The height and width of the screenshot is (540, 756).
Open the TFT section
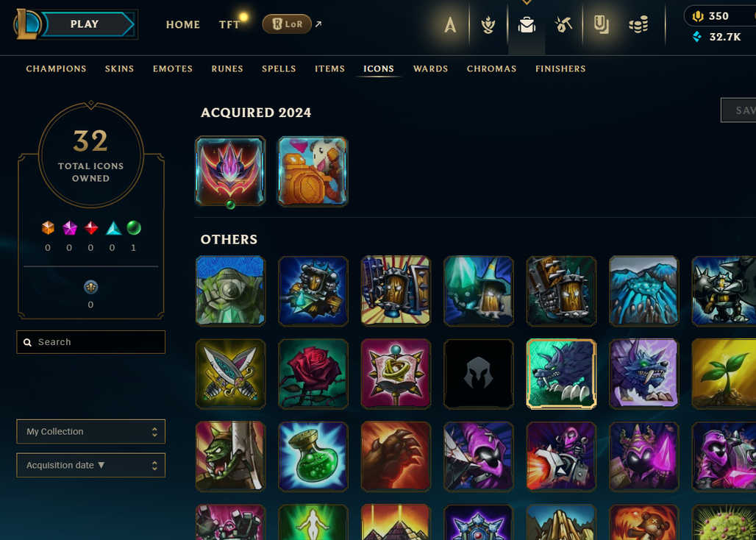(229, 24)
